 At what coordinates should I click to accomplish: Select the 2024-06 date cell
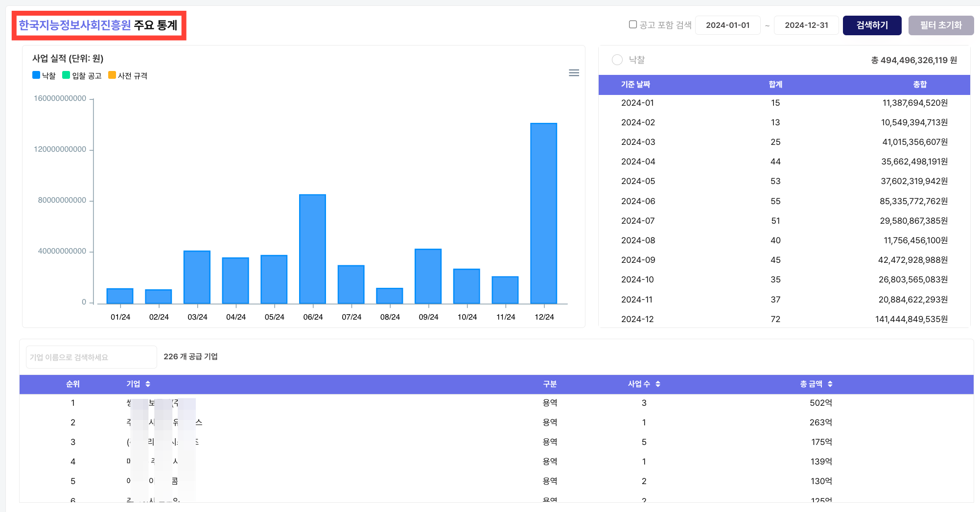tap(638, 201)
